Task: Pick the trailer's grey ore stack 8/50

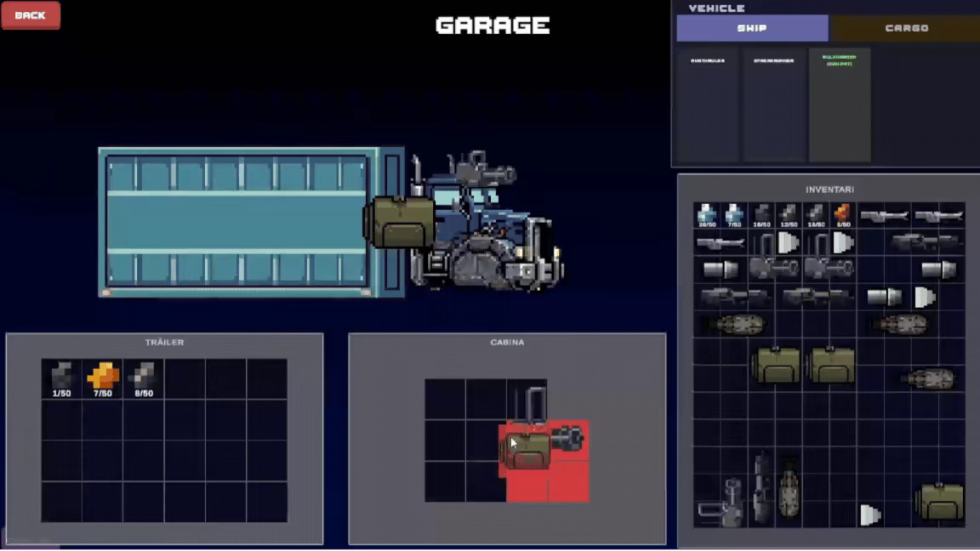Action: 144,378
